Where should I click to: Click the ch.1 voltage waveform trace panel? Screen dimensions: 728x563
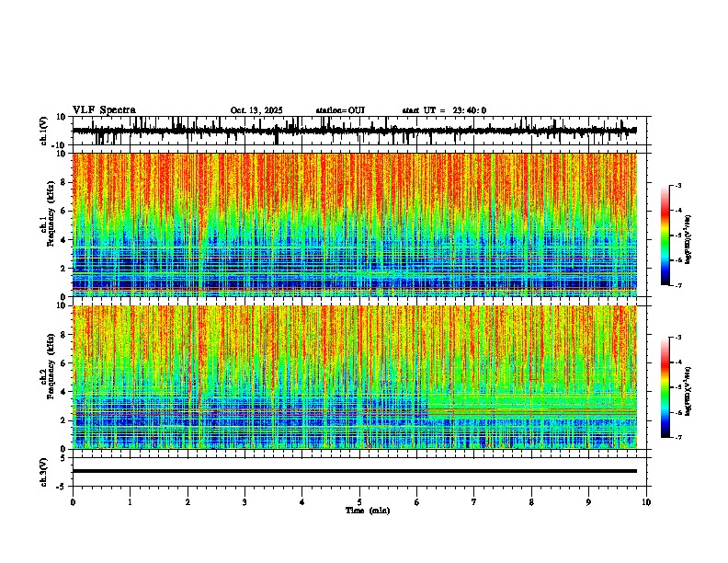[361, 131]
